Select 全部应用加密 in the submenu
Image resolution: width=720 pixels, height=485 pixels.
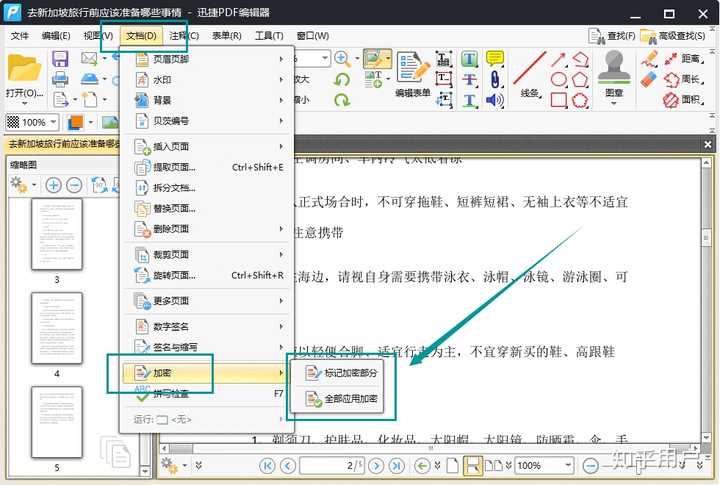tap(338, 399)
